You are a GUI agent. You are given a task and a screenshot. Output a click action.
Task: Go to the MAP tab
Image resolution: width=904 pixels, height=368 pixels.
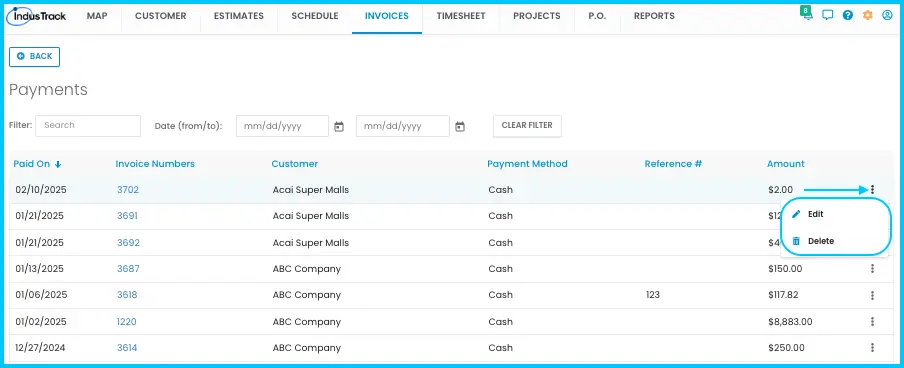point(97,16)
